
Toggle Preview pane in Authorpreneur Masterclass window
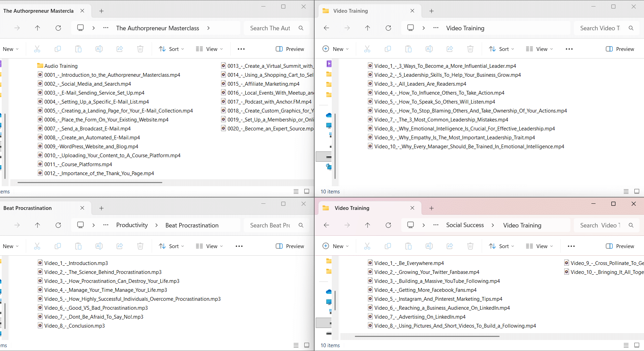[x=290, y=49]
